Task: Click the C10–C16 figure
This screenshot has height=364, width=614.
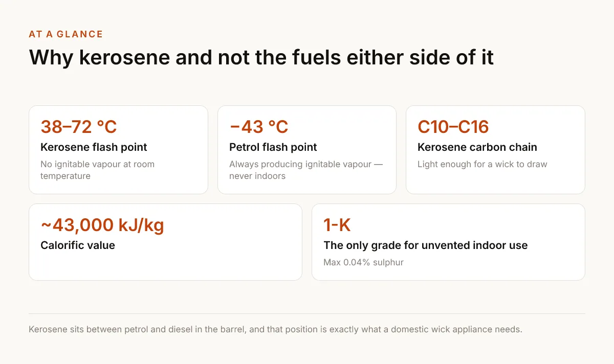Action: [453, 127]
